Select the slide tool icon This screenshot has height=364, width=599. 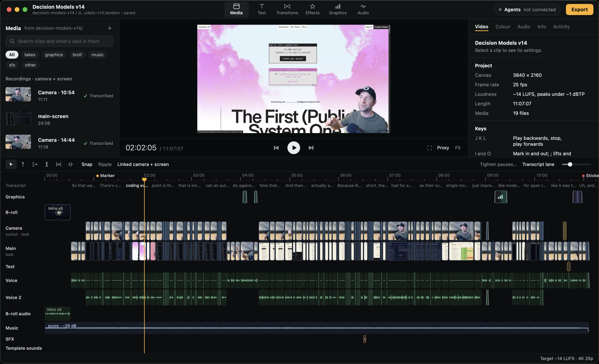click(71, 165)
